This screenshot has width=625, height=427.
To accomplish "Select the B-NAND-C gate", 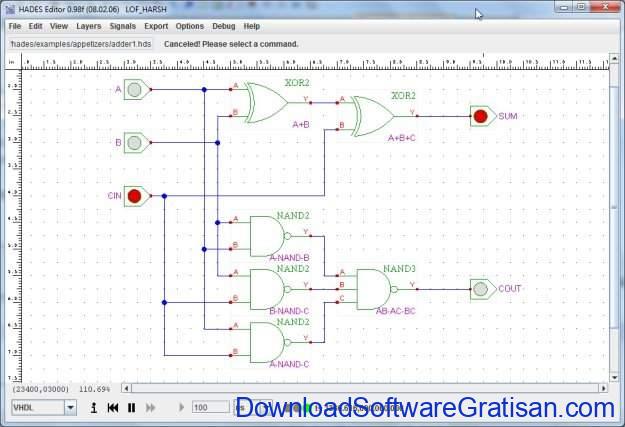I will [x=267, y=289].
